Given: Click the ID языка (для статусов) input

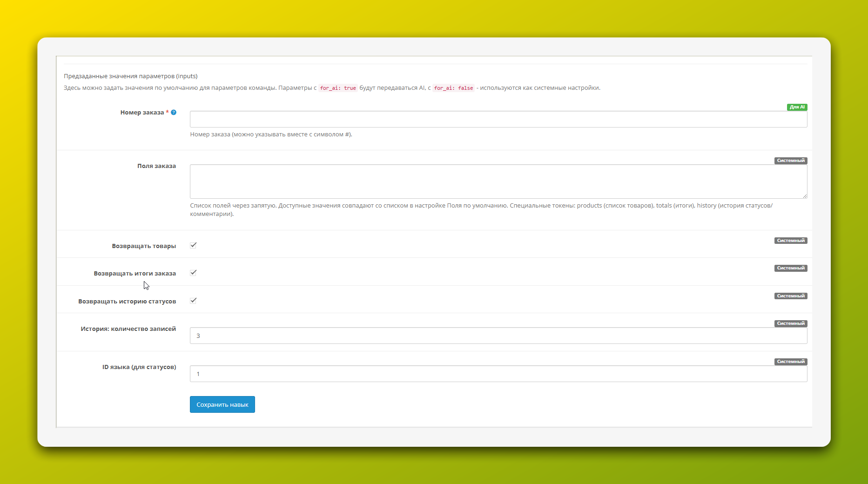Looking at the screenshot, I should tap(498, 374).
